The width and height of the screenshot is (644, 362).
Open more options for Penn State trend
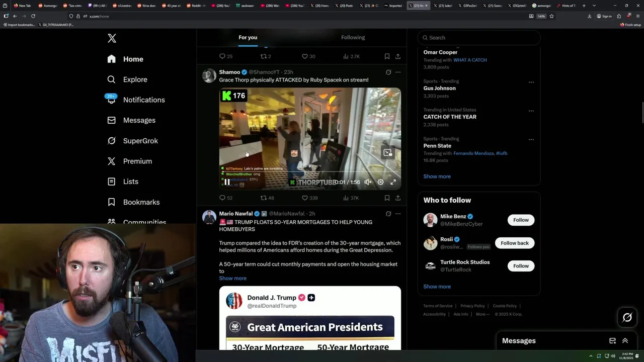[x=531, y=140]
